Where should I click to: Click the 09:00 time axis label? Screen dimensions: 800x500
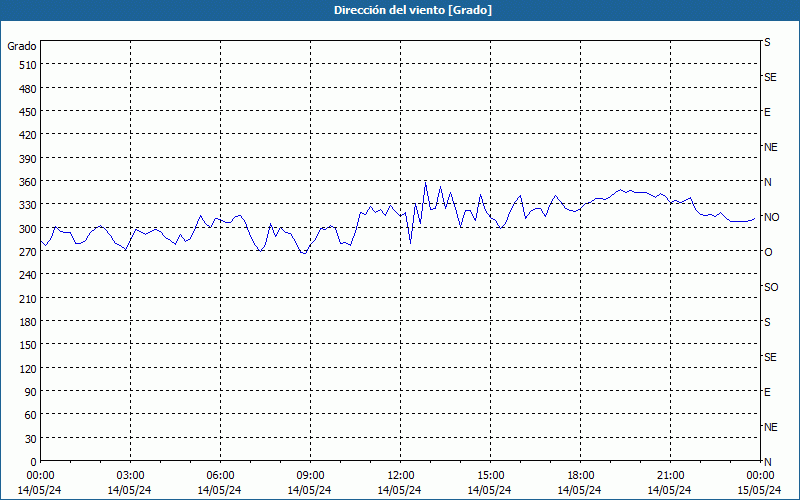(310, 476)
